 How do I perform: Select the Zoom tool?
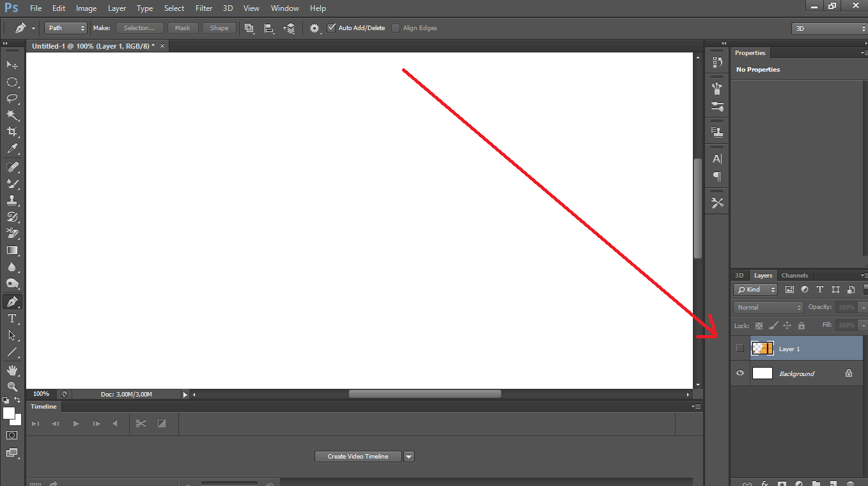[12, 387]
